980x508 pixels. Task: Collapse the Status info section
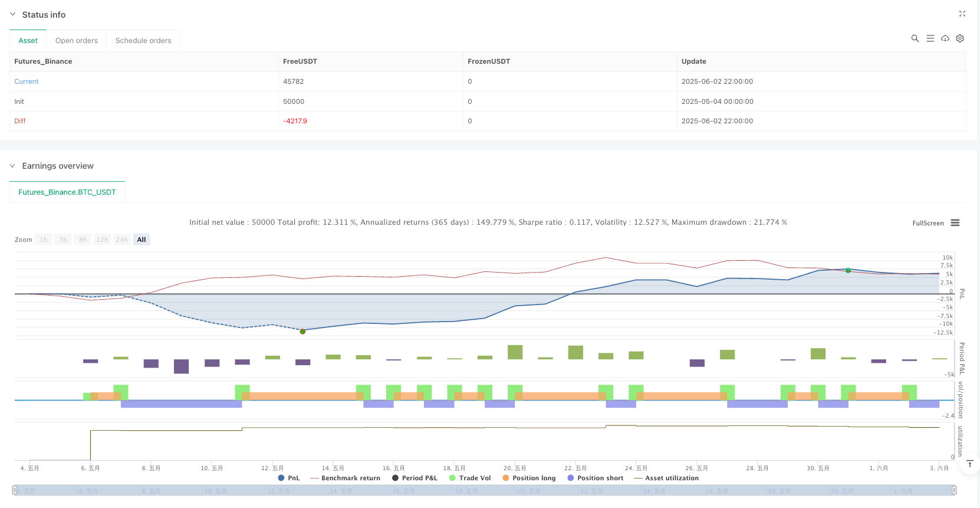13,14
